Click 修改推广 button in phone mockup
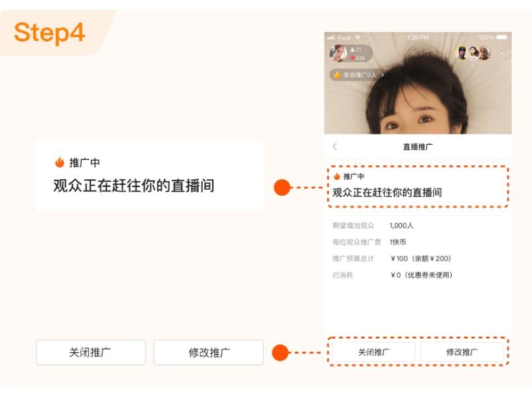 [x=462, y=352]
